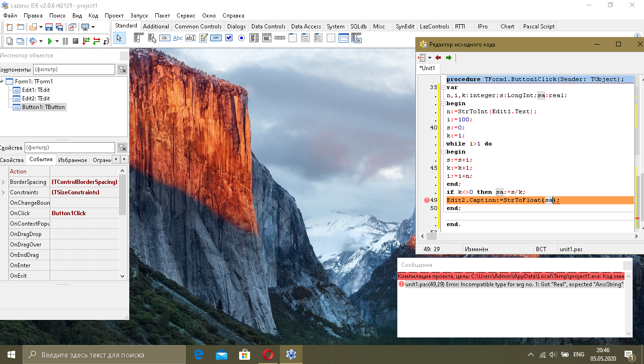Image resolution: width=644 pixels, height=364 pixels.
Task: Run the project with green arrow
Action: pos(50,41)
